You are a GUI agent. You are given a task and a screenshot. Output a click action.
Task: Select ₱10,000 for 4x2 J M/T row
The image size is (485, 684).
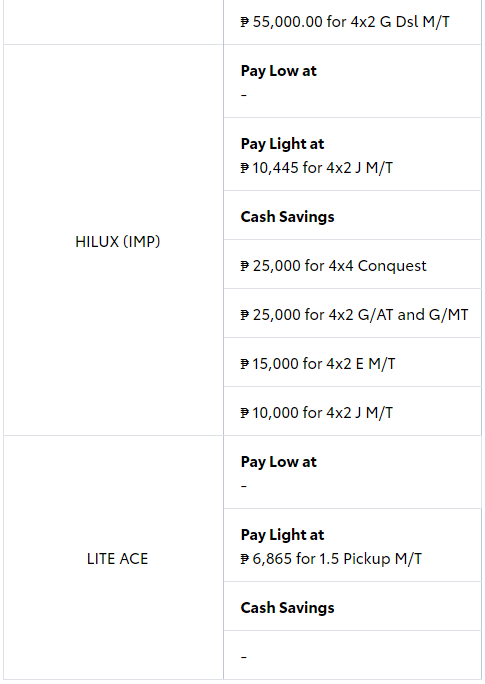(x=352, y=411)
